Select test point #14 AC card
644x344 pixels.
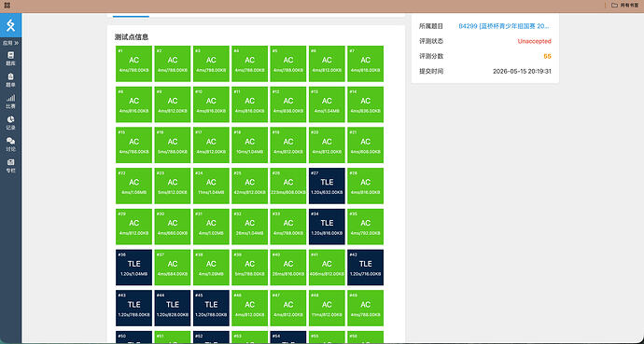[x=366, y=104]
